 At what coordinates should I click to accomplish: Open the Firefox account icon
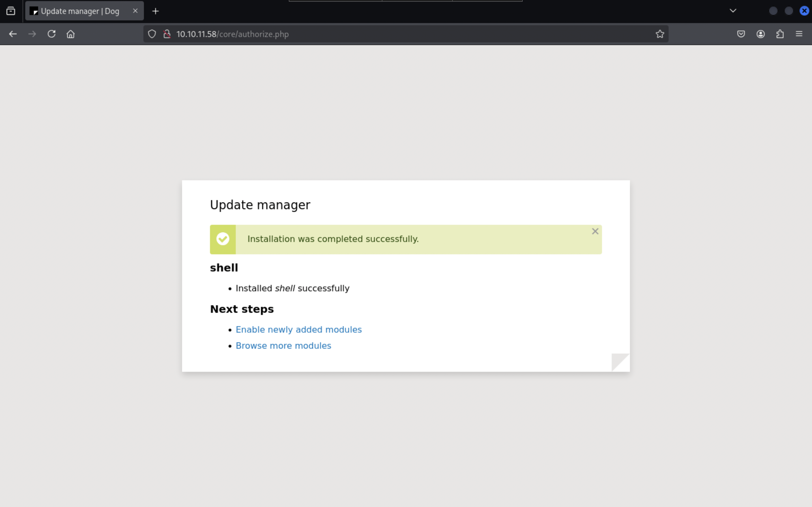point(760,34)
